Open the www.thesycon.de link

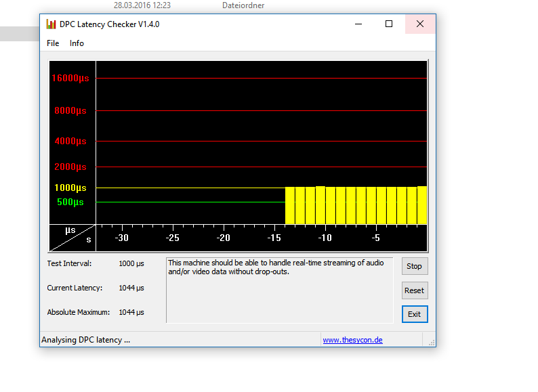353,340
